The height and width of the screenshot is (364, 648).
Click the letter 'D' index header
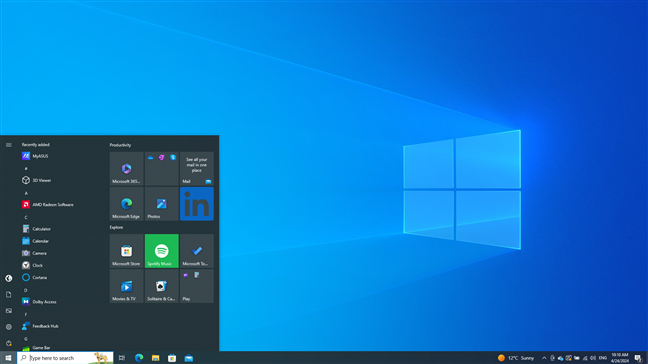tap(26, 290)
